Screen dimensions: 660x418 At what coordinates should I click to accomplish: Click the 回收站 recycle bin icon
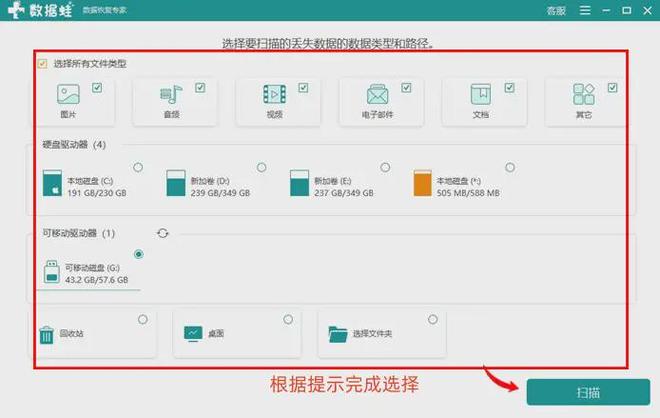coord(46,334)
